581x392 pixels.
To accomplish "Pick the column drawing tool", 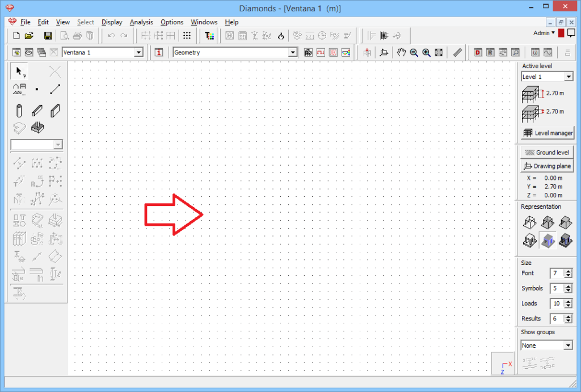I will [19, 111].
